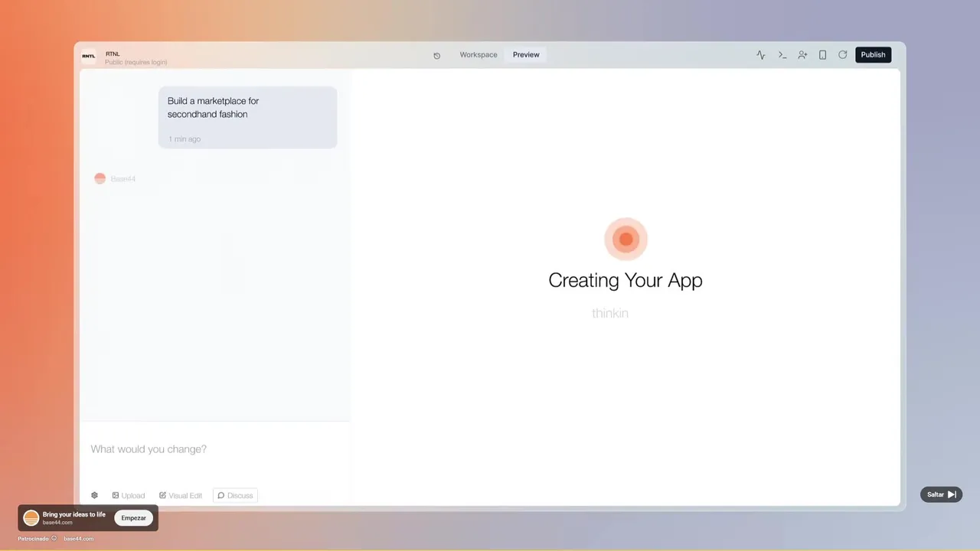980x551 pixels.
Task: Click the refresh preview icon
Action: [x=842, y=55]
